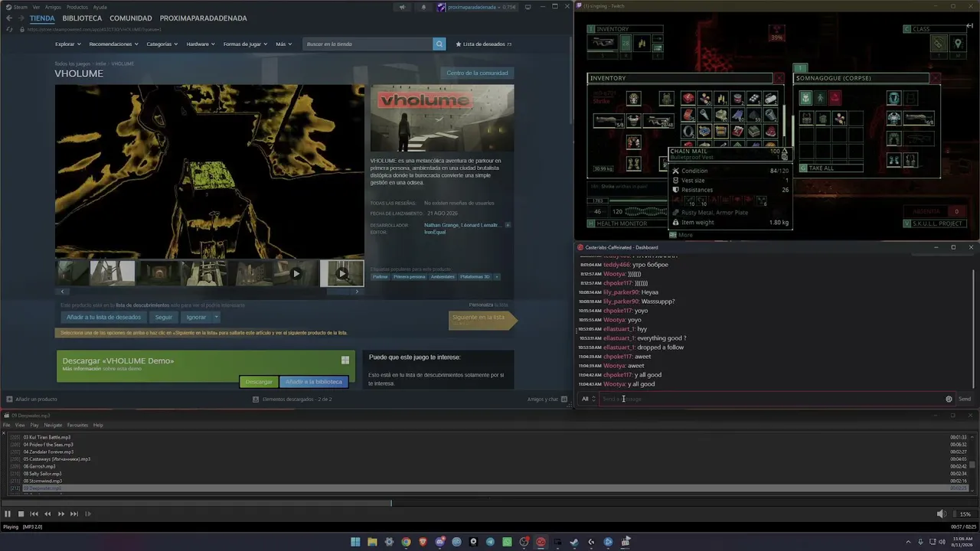This screenshot has height=551, width=980.
Task: Skip to next track in music player
Action: pos(74,514)
